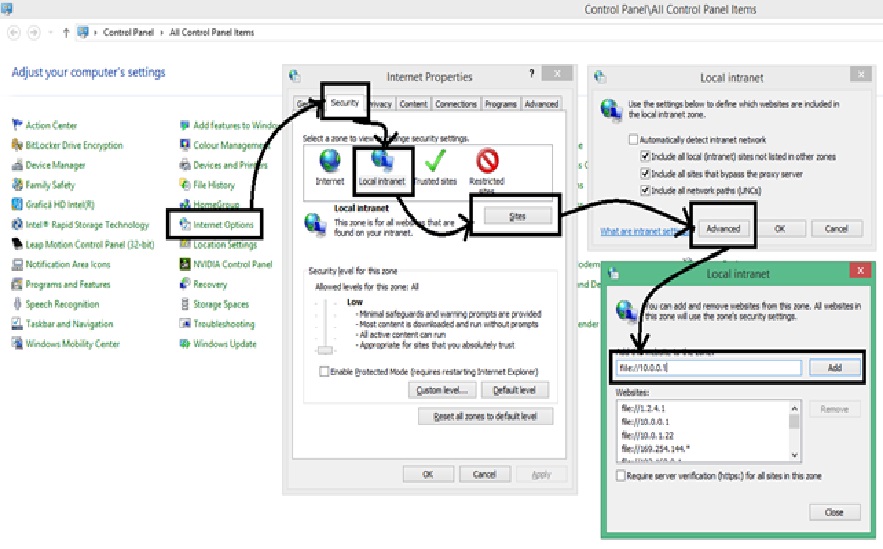This screenshot has height=549, width=883.
Task: Click the Back navigation arrow
Action: coord(14,33)
